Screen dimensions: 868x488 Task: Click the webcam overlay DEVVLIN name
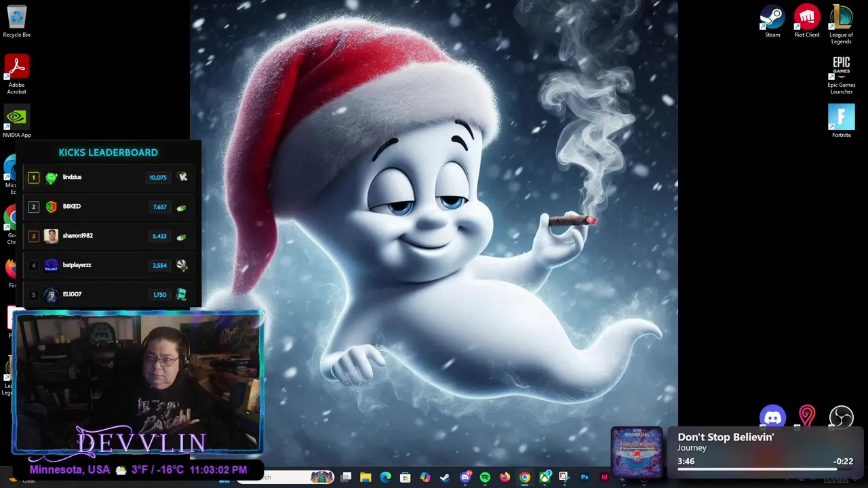point(141,443)
